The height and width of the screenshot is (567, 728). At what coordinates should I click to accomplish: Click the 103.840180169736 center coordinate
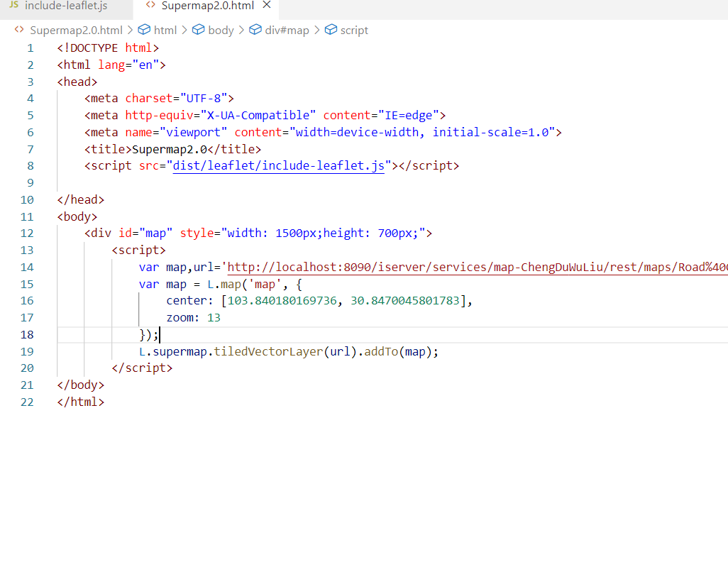pyautogui.click(x=282, y=301)
